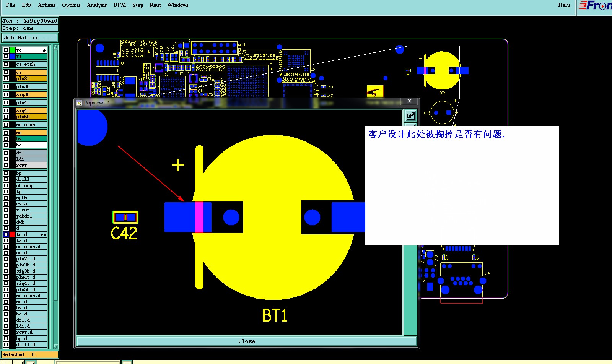Screen dimensions: 612x364
Task: Select layer row ts.d
Action: [x=31, y=240]
